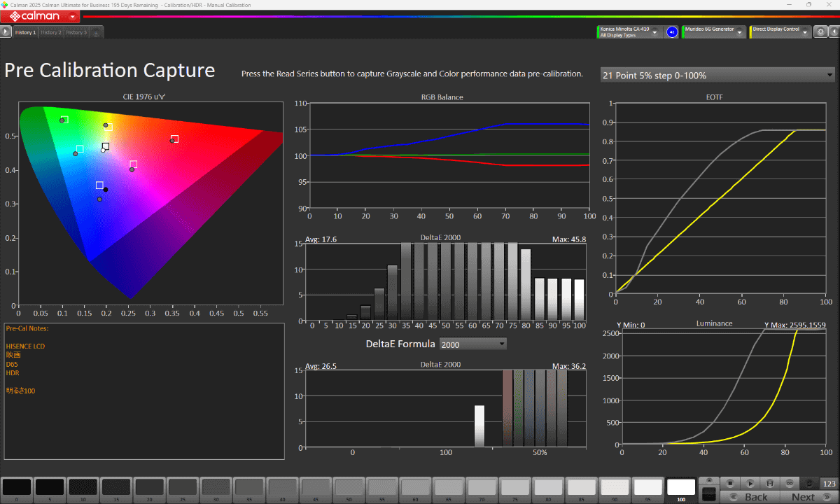
Task: Select the 100 white grayscale swatch
Action: tap(681, 489)
